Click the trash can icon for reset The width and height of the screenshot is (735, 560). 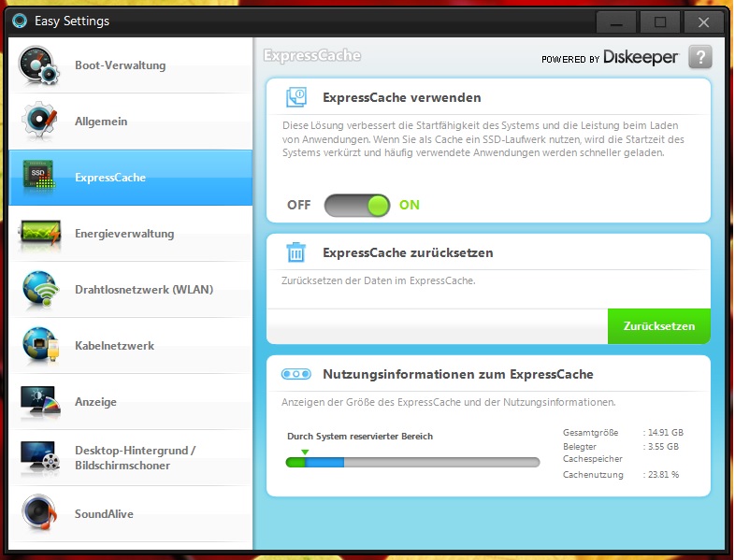[295, 252]
